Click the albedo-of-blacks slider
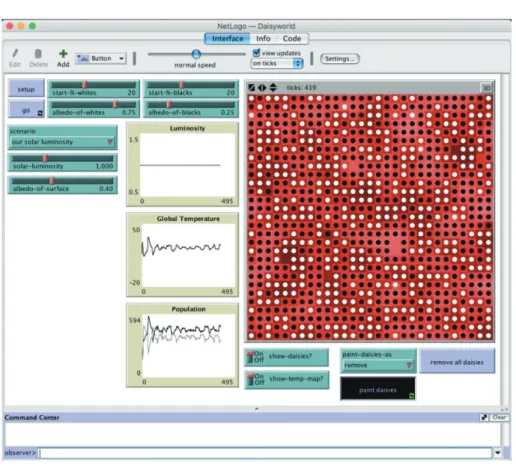 [x=191, y=109]
